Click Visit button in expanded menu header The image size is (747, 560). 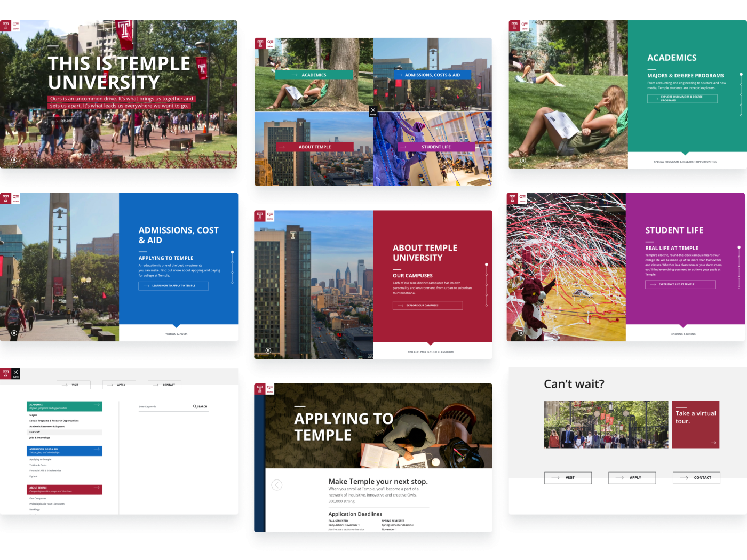(74, 385)
